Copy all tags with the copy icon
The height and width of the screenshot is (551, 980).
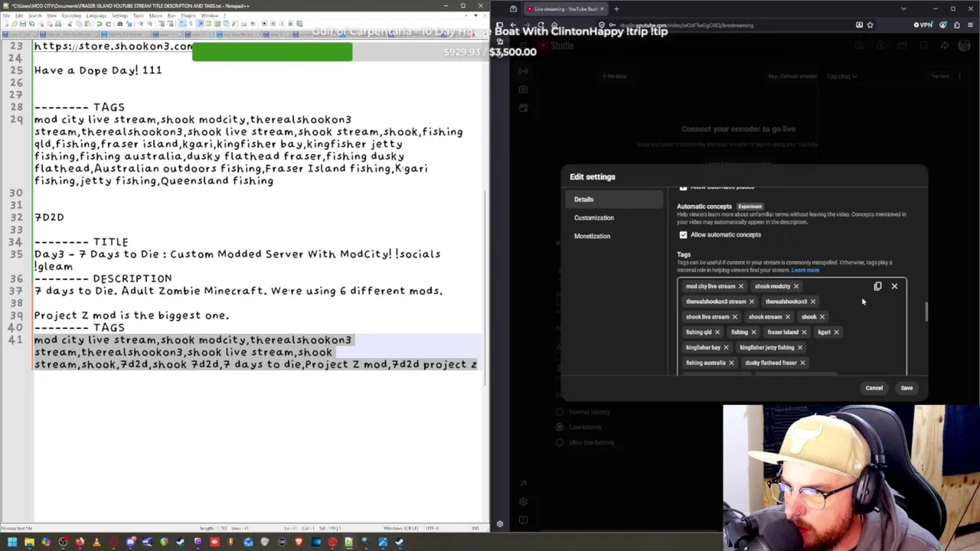(x=877, y=286)
